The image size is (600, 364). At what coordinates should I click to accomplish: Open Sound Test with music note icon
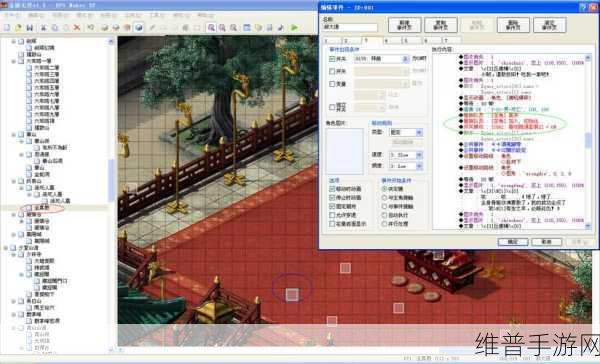coord(280,28)
